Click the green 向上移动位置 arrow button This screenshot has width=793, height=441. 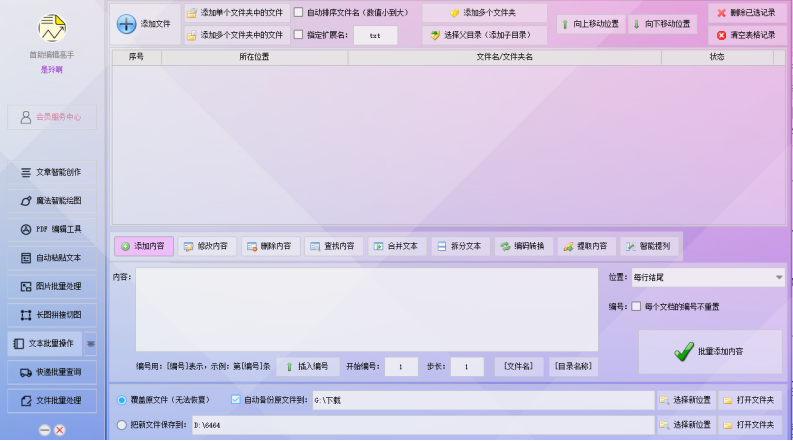click(x=591, y=24)
